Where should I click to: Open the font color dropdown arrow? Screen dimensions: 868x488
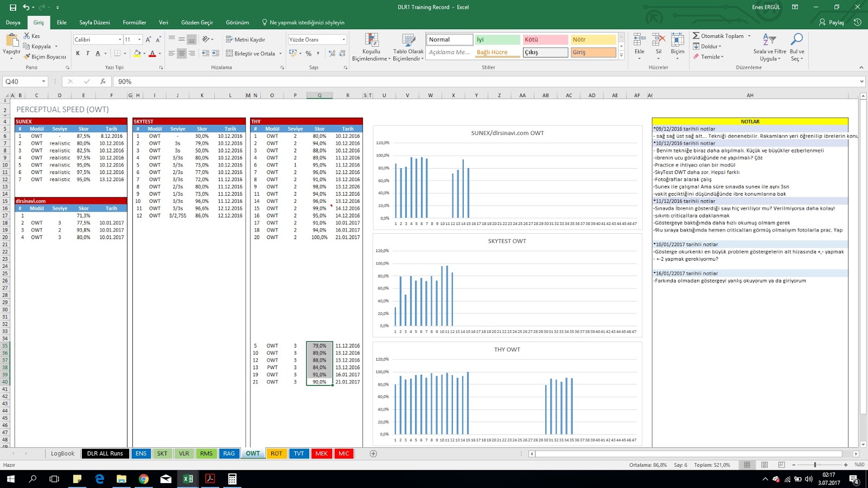[159, 54]
